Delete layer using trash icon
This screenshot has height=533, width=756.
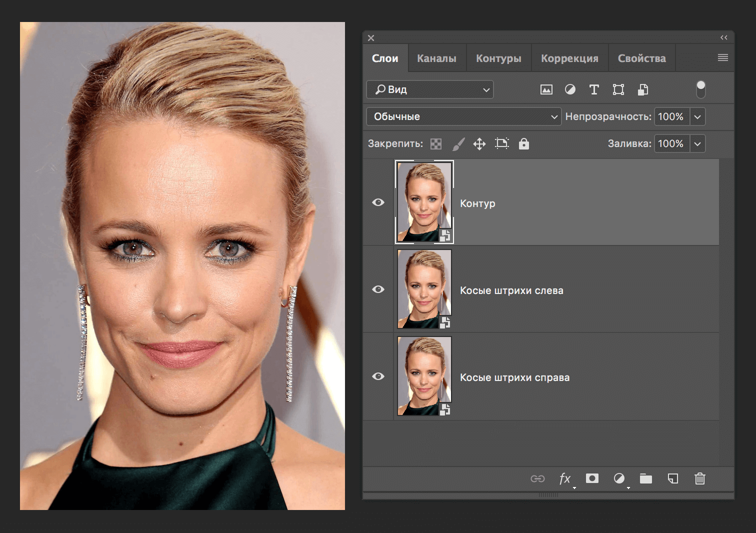pyautogui.click(x=699, y=478)
